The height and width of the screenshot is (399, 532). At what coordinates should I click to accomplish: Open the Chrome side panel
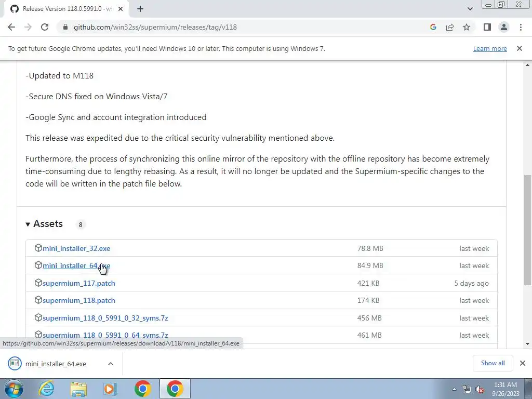pyautogui.click(x=487, y=27)
